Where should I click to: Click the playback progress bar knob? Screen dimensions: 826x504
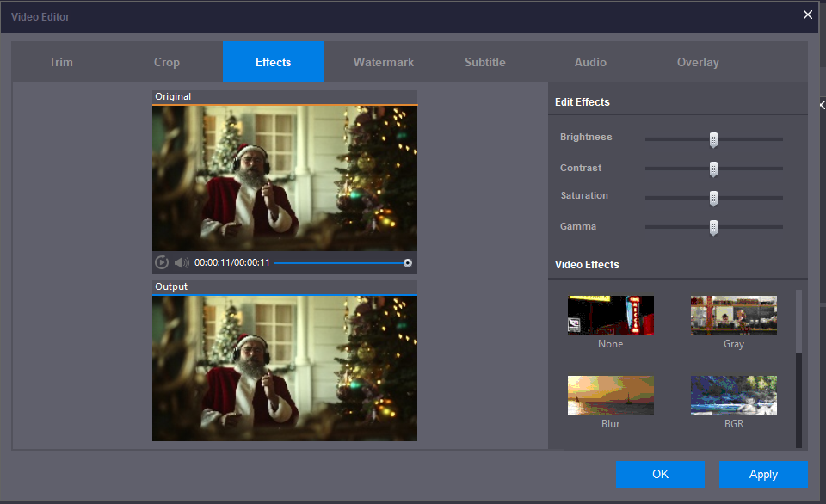[408, 263]
